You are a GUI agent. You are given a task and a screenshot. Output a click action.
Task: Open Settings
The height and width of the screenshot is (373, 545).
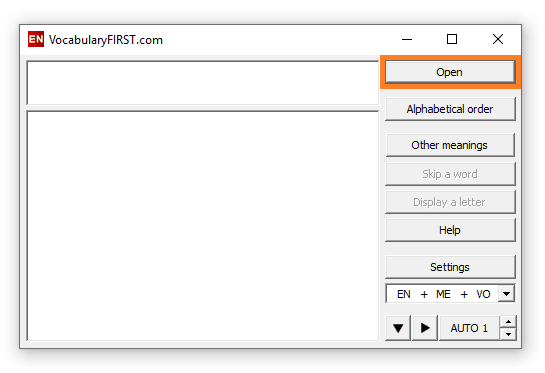point(450,267)
